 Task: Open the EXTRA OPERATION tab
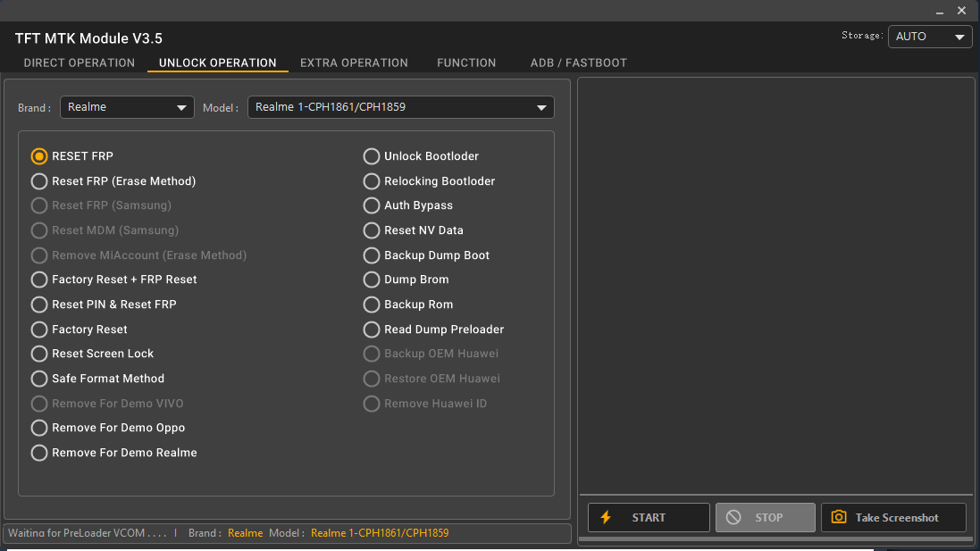(354, 63)
